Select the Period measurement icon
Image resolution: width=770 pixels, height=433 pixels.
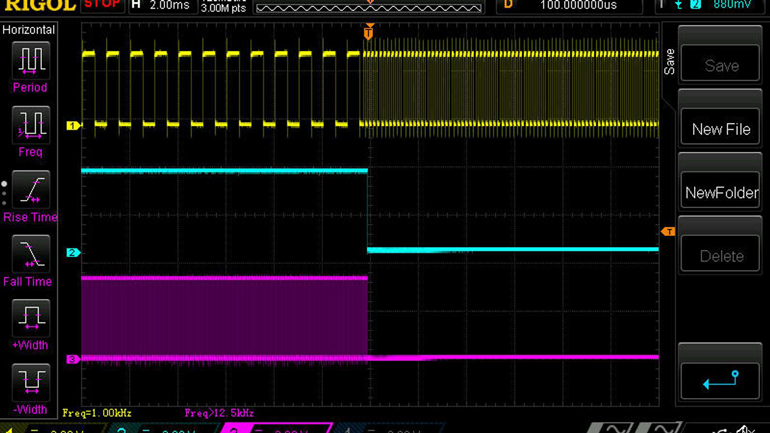(x=30, y=60)
